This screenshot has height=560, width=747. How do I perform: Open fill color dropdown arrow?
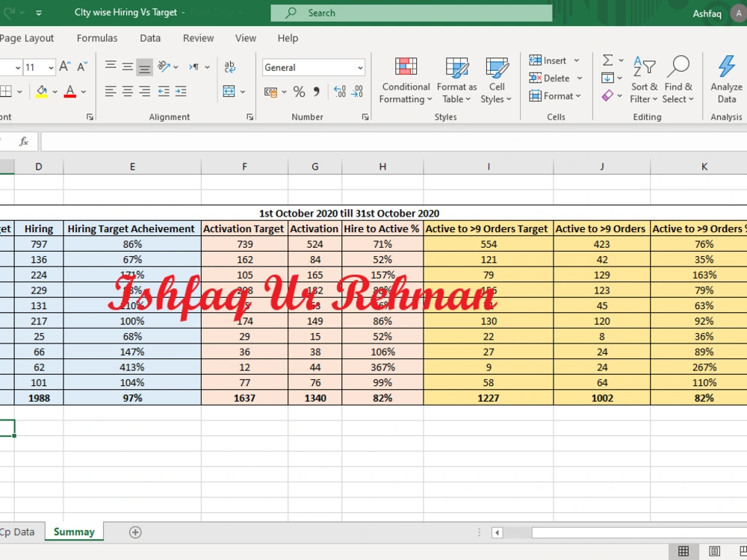click(55, 91)
